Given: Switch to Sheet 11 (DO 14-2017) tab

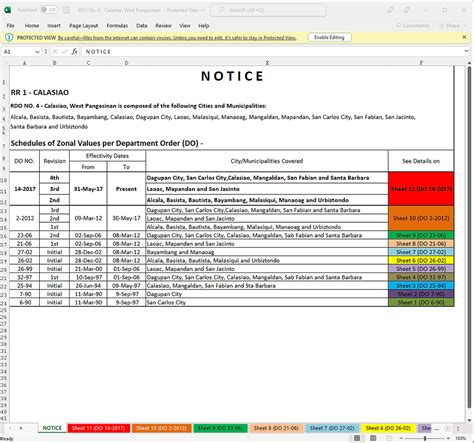Looking at the screenshot, I should [98, 428].
